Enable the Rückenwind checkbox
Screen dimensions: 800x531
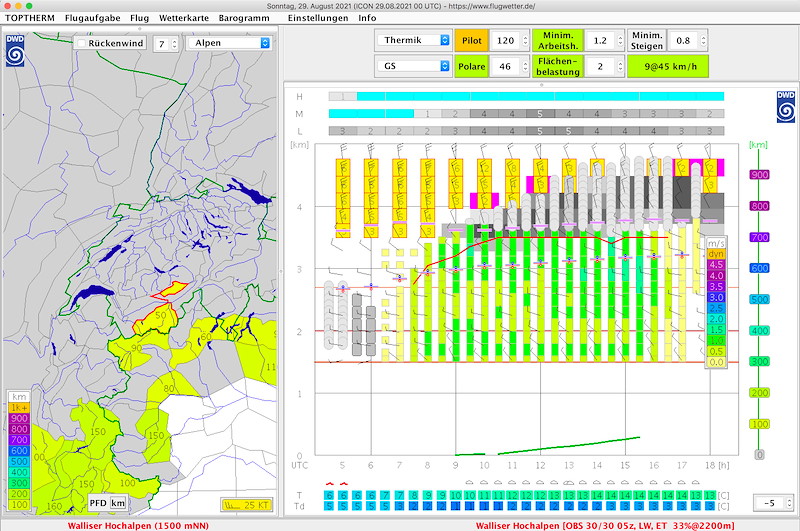point(82,43)
